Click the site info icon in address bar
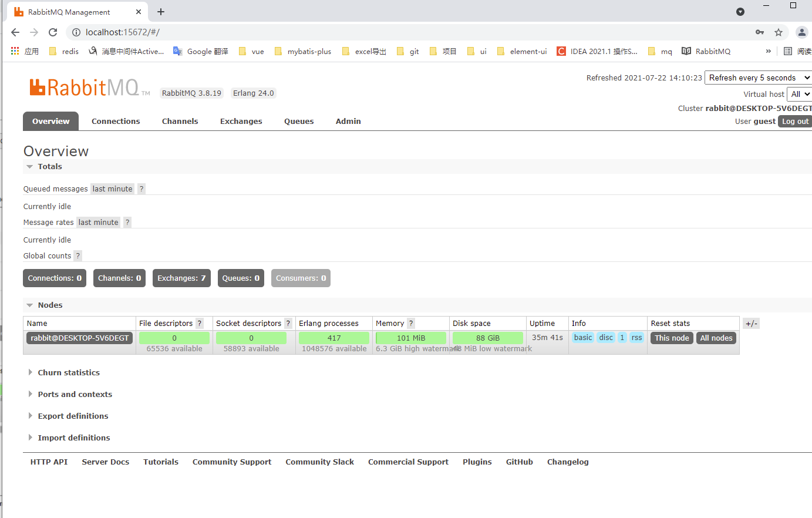The height and width of the screenshot is (518, 812). click(76, 32)
